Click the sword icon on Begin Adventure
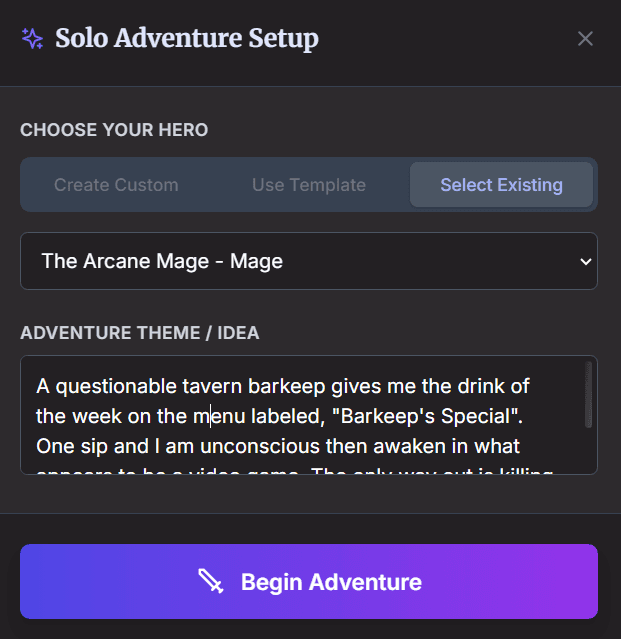The width and height of the screenshot is (621, 639). [x=210, y=582]
